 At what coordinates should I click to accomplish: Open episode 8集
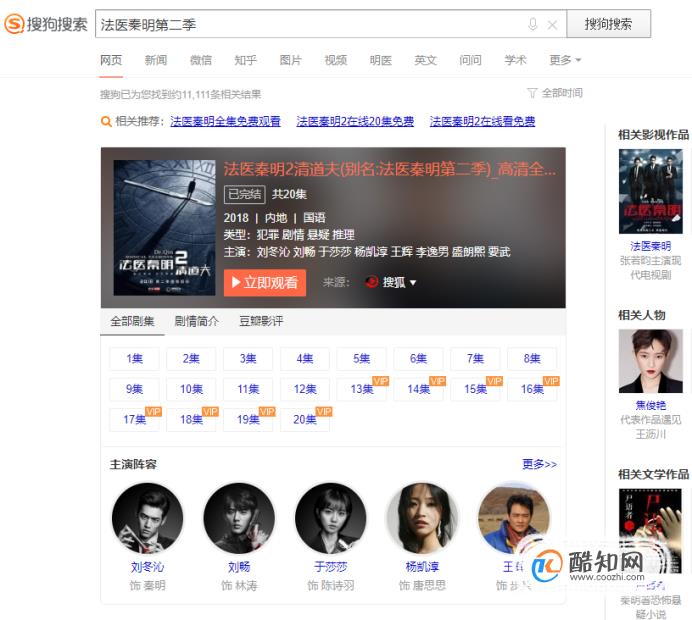pyautogui.click(x=532, y=359)
